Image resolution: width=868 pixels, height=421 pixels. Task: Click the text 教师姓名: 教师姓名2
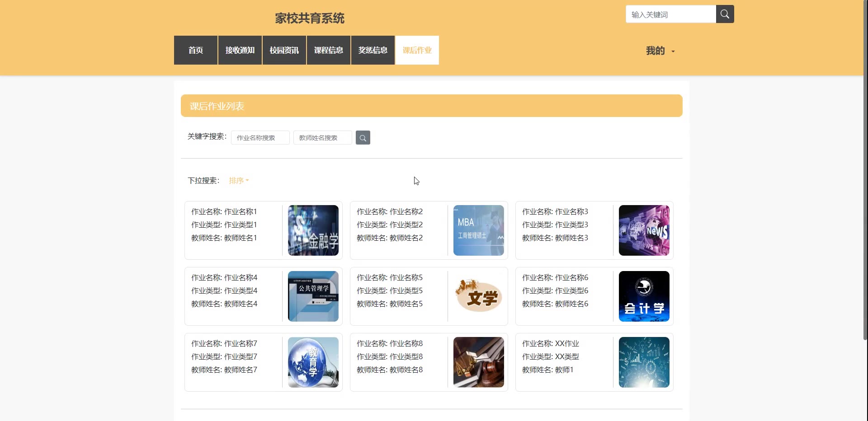click(390, 238)
